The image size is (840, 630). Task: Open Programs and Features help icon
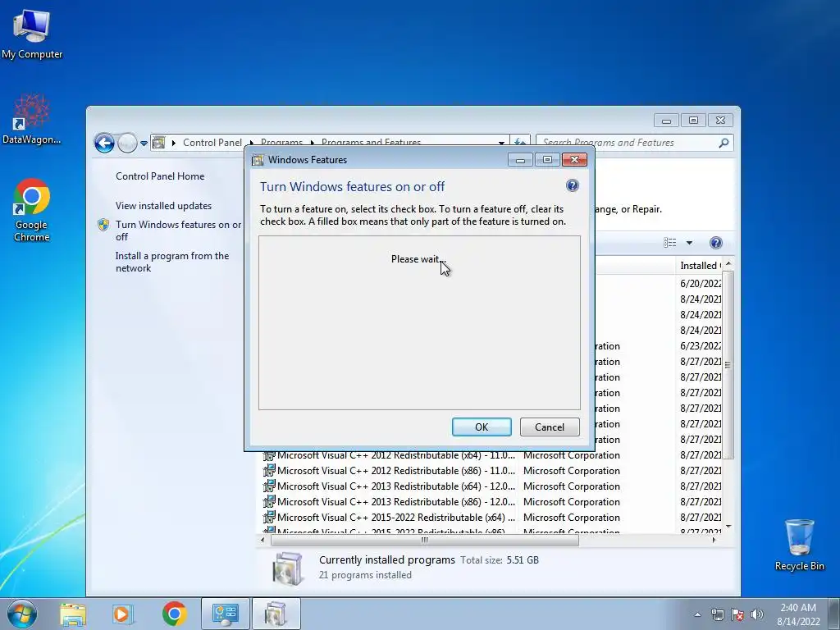click(x=715, y=243)
